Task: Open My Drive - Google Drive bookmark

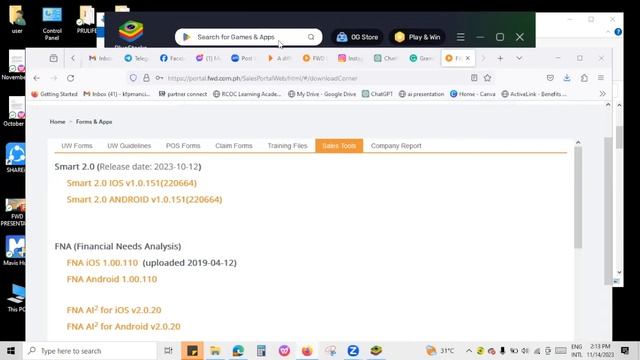Action: point(322,94)
